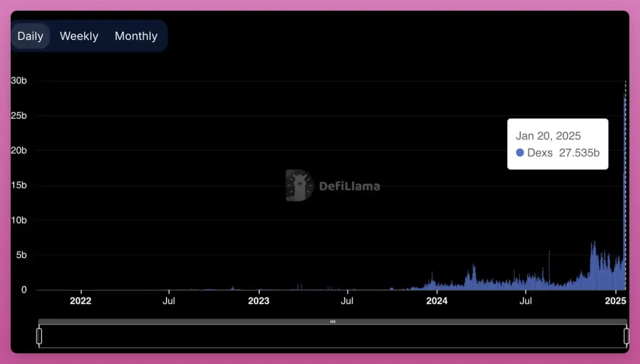The height and width of the screenshot is (364, 640).
Task: Click the DefiLlama llama logo watermark
Action: [299, 185]
